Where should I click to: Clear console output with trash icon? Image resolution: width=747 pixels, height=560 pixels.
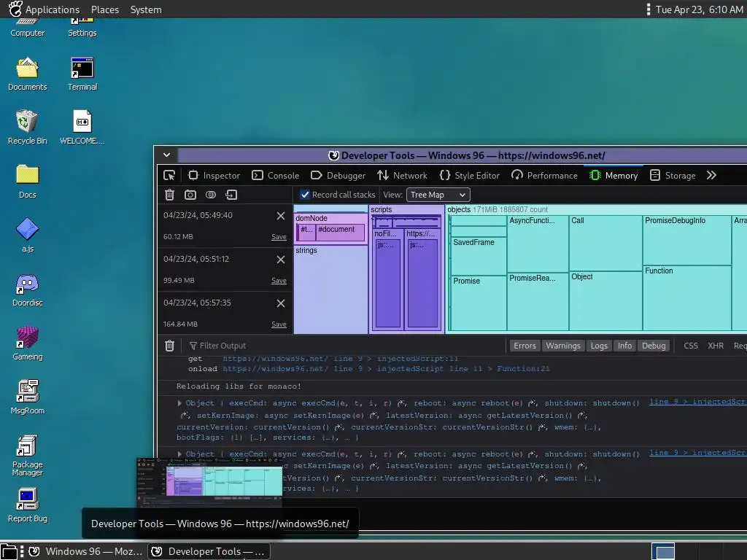click(169, 346)
